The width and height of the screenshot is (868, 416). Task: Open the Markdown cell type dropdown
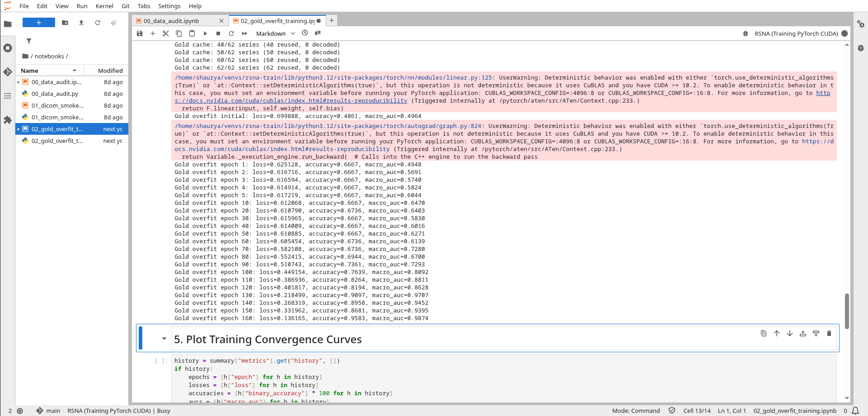275,33
